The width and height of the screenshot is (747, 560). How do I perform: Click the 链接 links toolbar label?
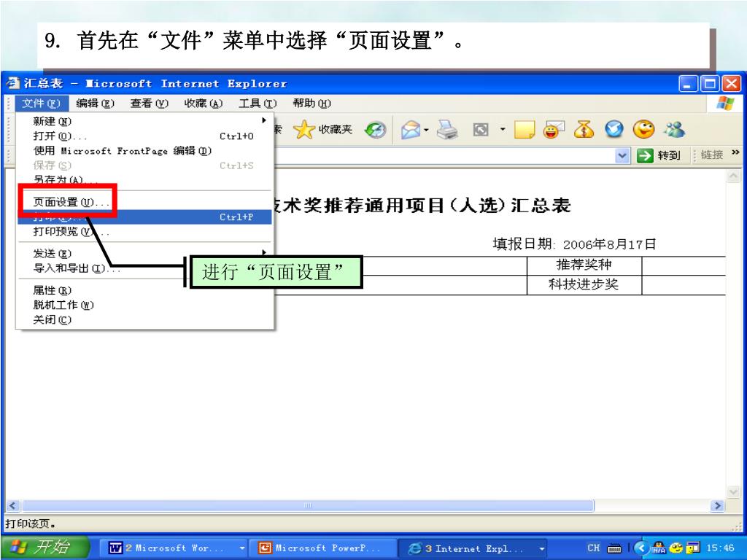coord(712,155)
